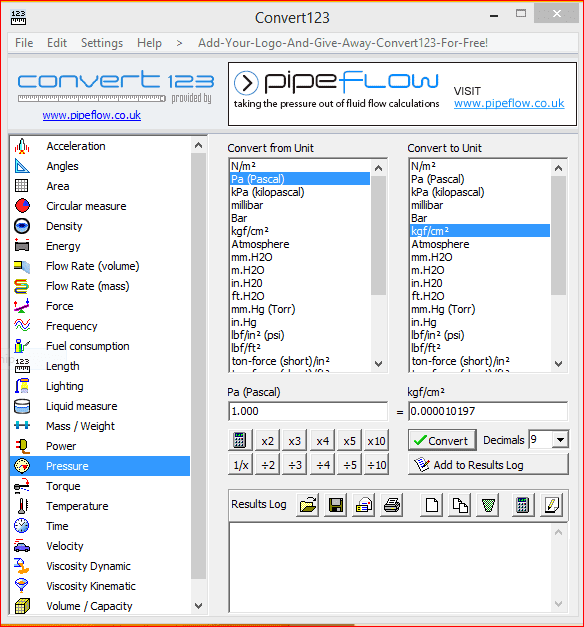Pick the Density category
Screen dimensions: 584x627
click(x=100, y=226)
